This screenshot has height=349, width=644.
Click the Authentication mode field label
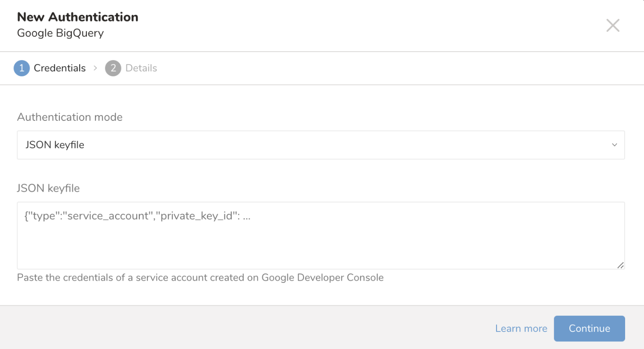pyautogui.click(x=70, y=117)
